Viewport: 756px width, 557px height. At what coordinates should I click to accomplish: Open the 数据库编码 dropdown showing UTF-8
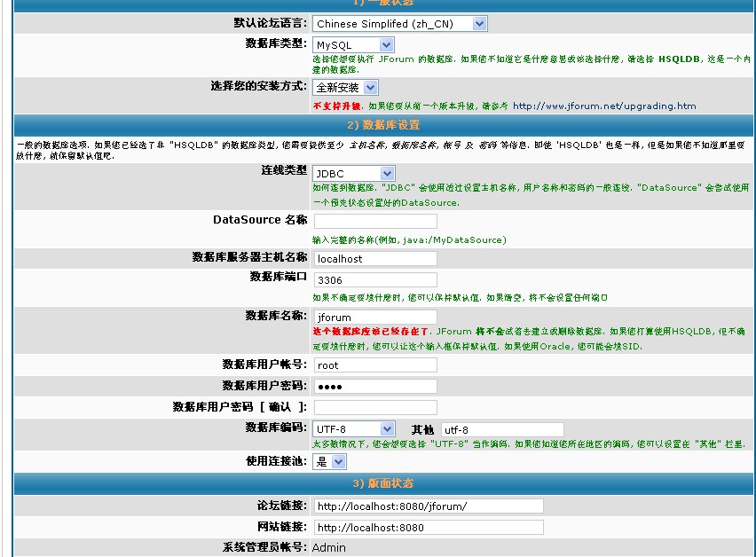352,428
